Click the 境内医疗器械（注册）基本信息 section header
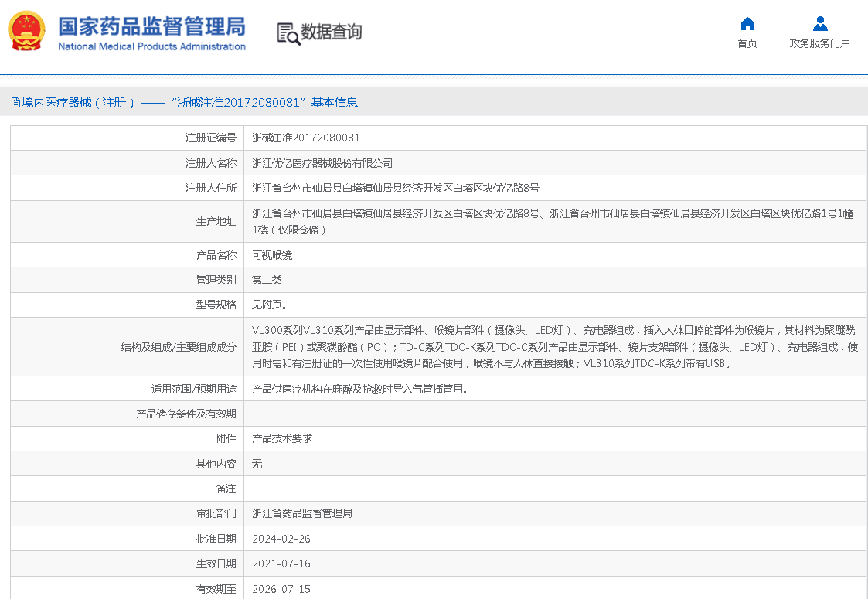 coord(185,103)
